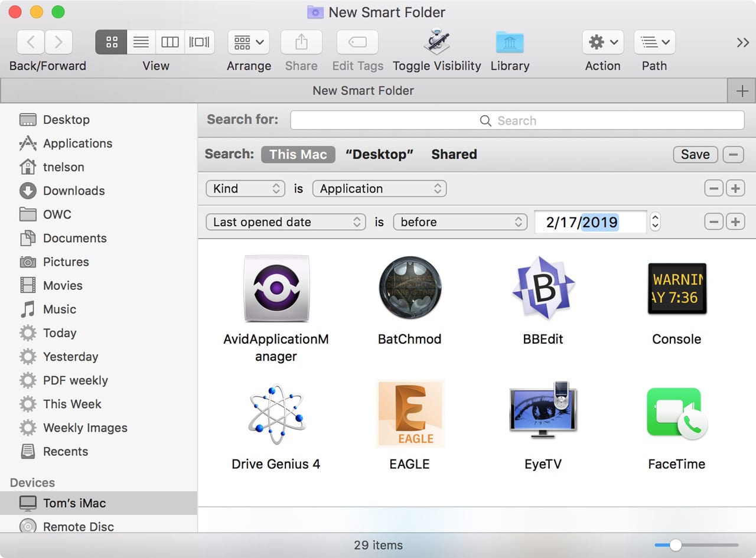Click in the Search field
Screen dimensions: 756x558
pos(517,120)
